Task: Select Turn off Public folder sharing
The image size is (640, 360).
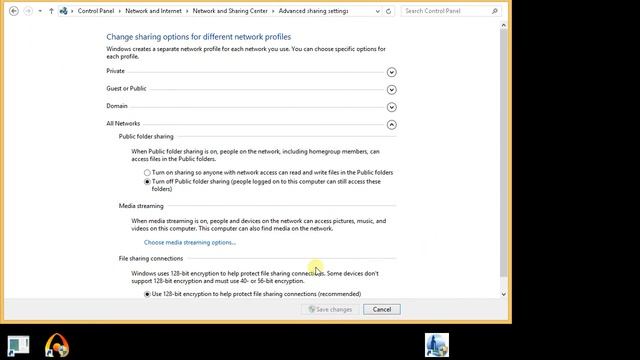Action: tap(147, 182)
